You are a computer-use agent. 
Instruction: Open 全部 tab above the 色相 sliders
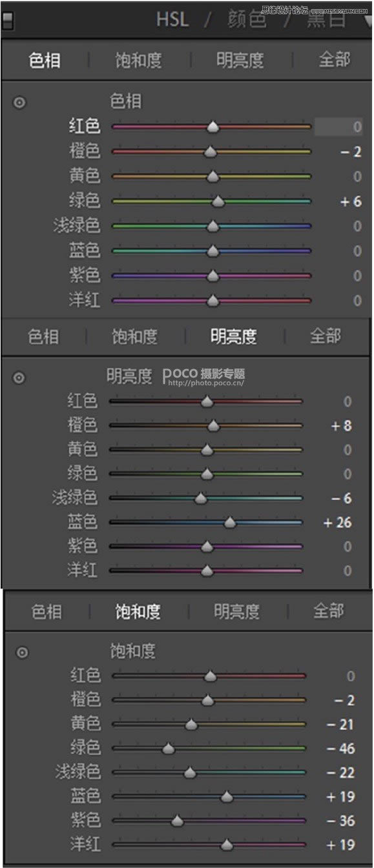point(334,60)
